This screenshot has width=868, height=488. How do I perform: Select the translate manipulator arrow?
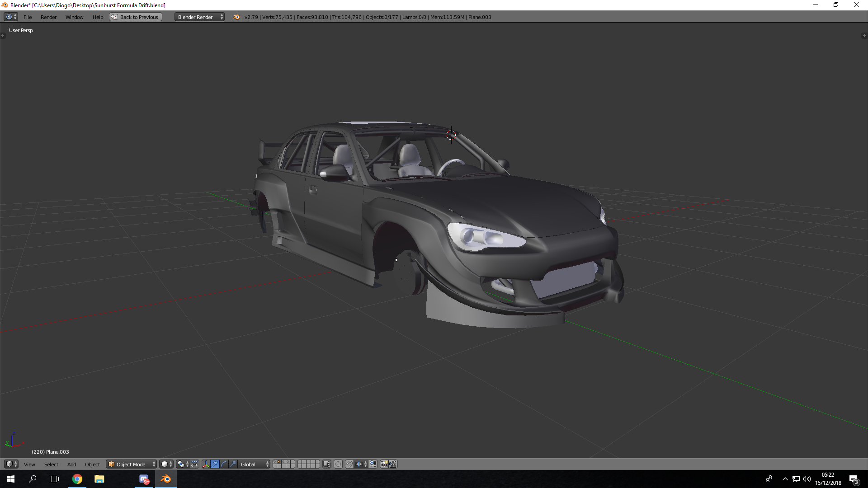coord(215,464)
